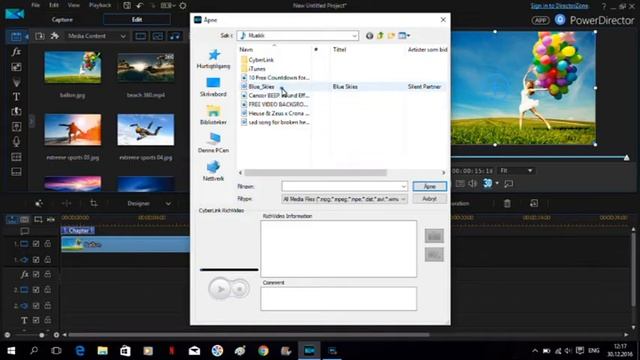
Task: Click the snapshot icon in preview controls
Action: [460, 184]
